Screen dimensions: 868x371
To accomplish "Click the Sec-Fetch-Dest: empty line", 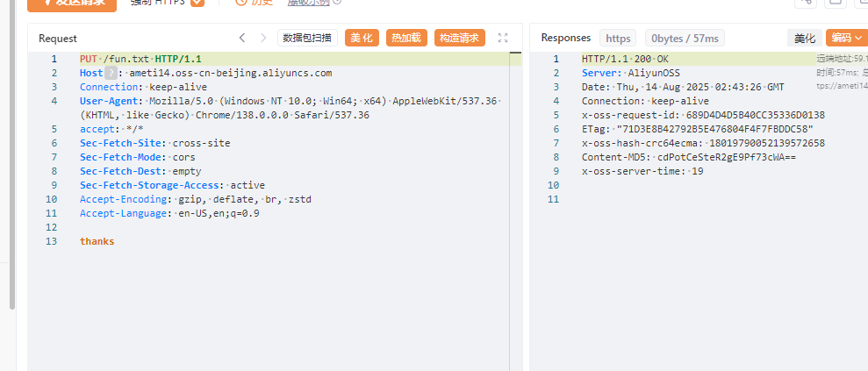I will (x=140, y=171).
